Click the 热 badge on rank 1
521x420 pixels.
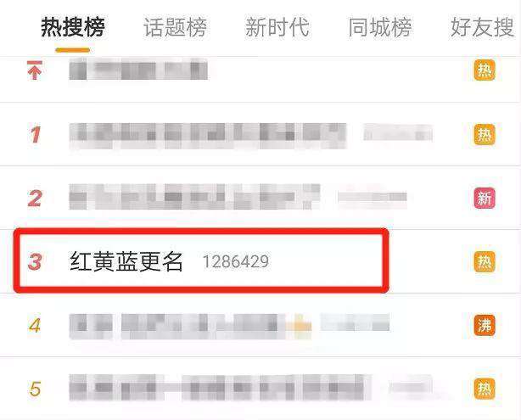coord(485,135)
